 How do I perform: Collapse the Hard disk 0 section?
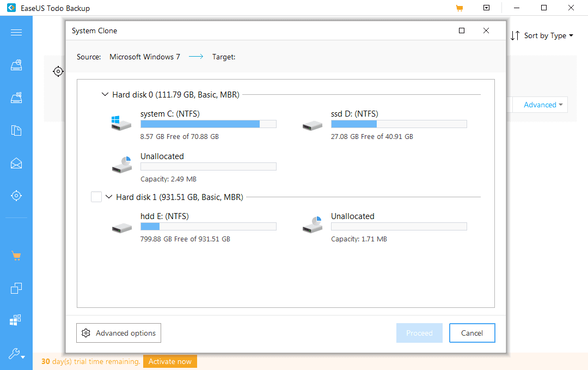click(x=105, y=94)
